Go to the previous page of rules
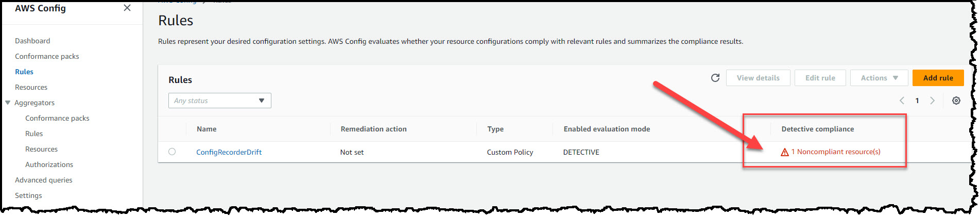980x216 pixels. click(x=902, y=101)
